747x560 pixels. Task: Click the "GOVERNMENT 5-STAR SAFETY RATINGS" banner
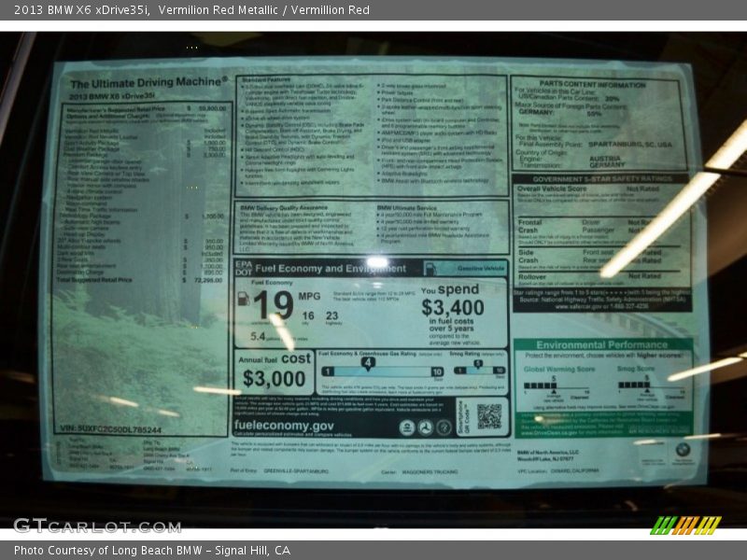(602, 179)
